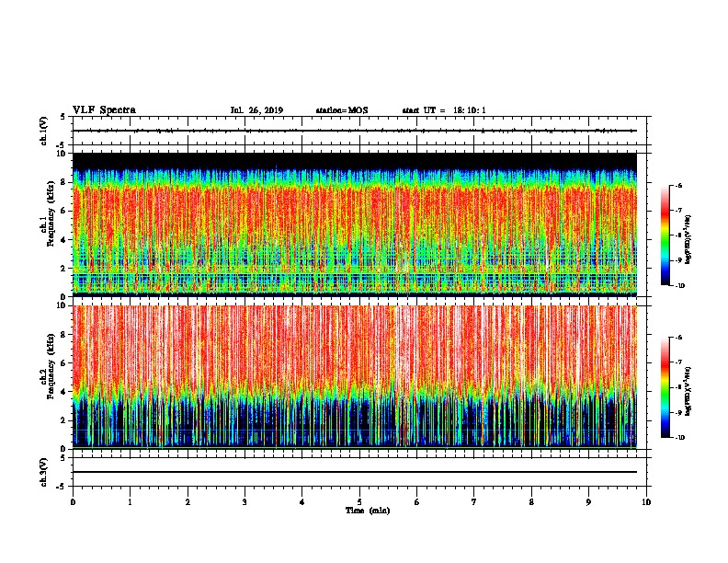
Task: Click the black band above 9 kHz in ch.1
Action: [x=355, y=160]
